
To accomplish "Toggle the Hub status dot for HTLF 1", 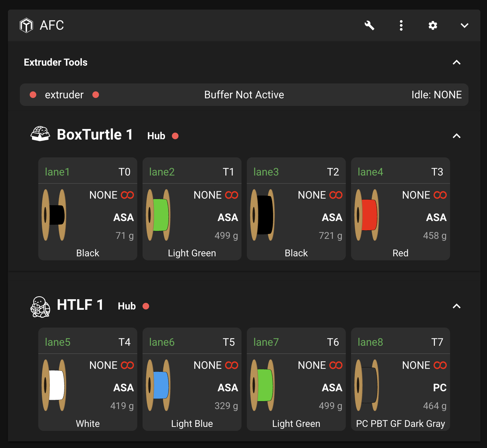I will tap(146, 306).
